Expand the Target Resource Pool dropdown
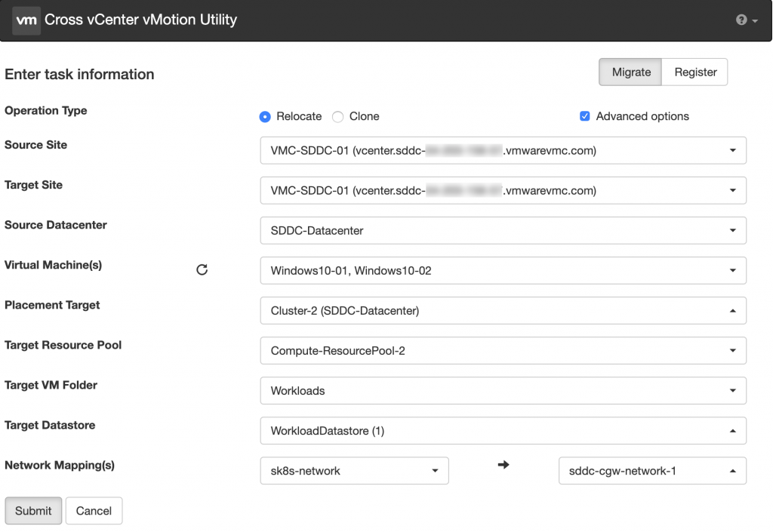Screen dimensions: 773x532 tap(503, 350)
